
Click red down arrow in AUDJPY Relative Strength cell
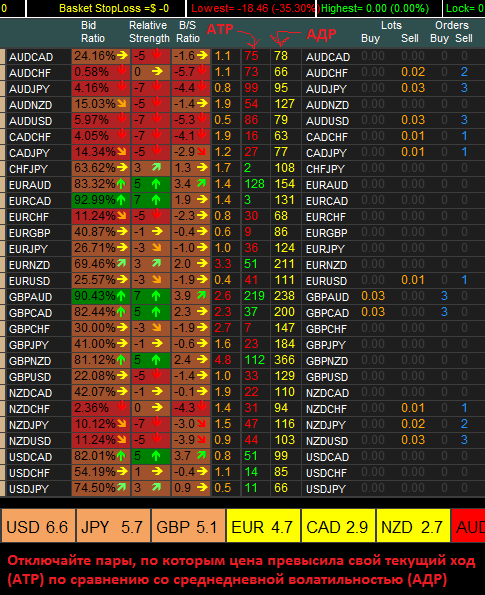(156, 87)
